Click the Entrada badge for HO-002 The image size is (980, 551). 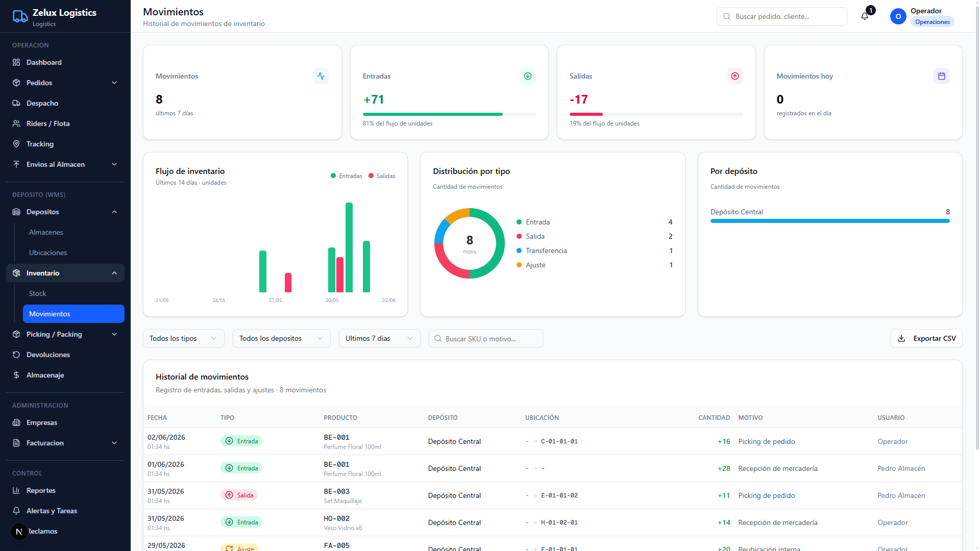[x=241, y=522]
